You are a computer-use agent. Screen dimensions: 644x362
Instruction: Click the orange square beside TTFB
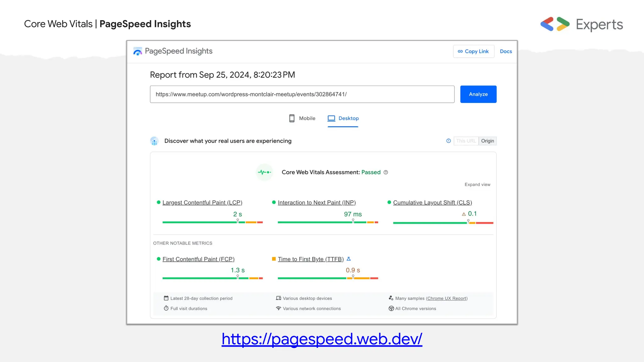(274, 259)
